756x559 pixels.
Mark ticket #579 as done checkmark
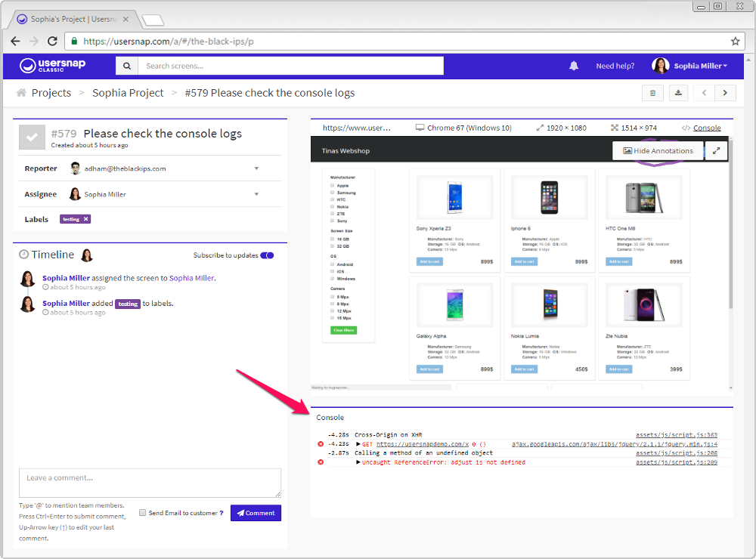pos(32,137)
